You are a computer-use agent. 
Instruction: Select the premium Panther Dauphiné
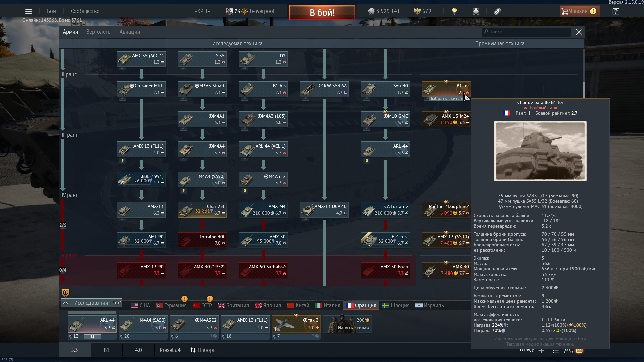[446, 209]
